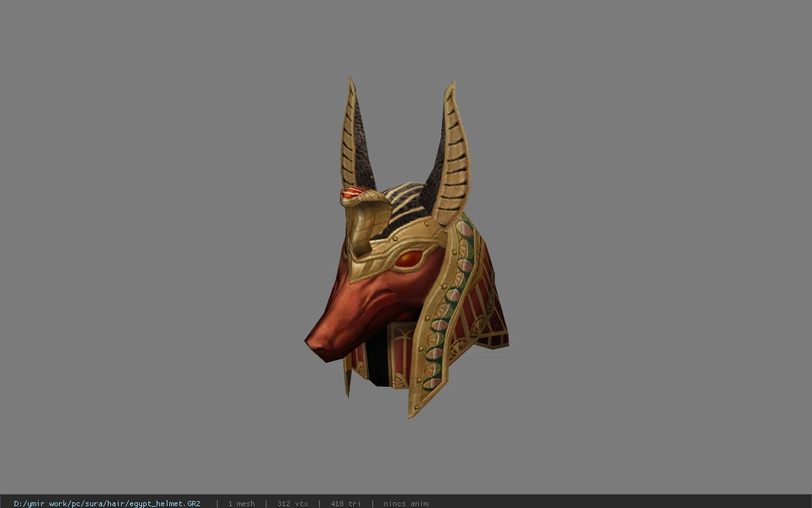Screen dimensions: 812x508
Task: Click the egypt_helmet.GR2 file path in status bar
Action: pos(107,504)
